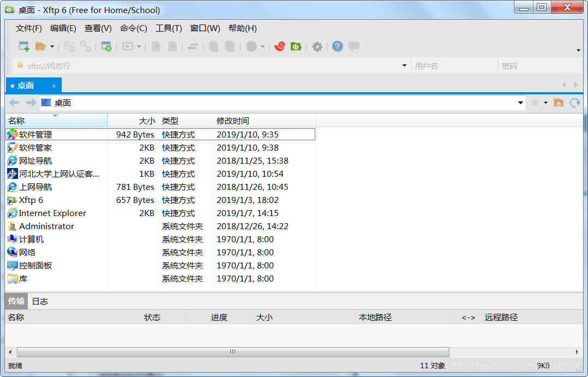Open the 命令(C) menu
The width and height of the screenshot is (588, 377).
[x=134, y=28]
